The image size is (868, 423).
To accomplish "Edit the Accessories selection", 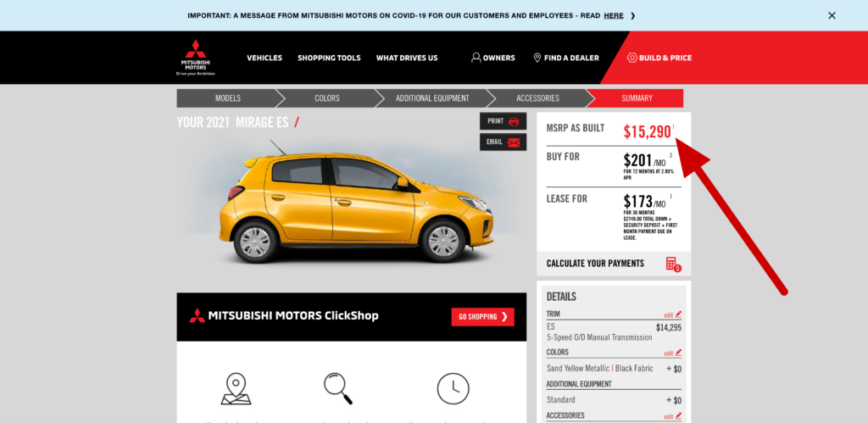I will coord(672,416).
